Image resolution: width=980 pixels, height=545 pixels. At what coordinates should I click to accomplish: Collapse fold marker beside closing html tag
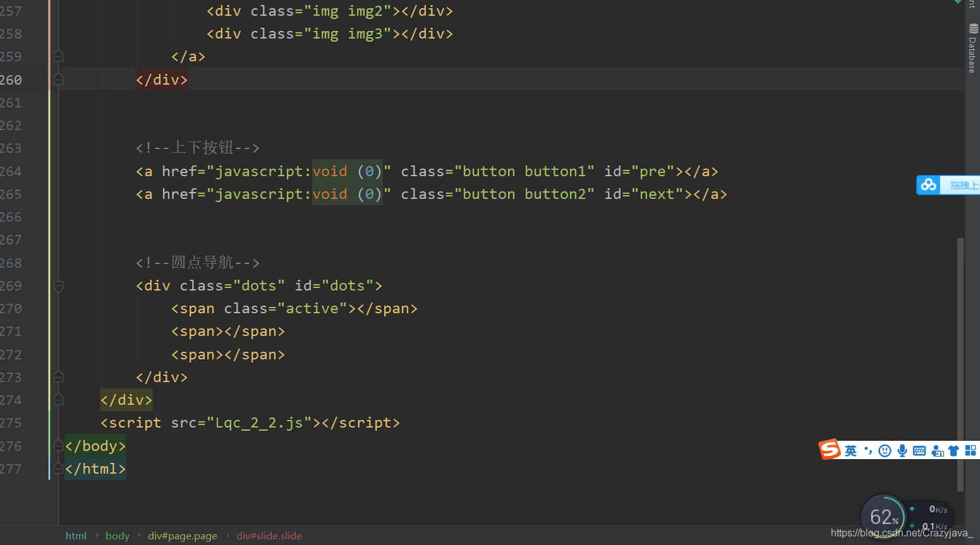(59, 469)
